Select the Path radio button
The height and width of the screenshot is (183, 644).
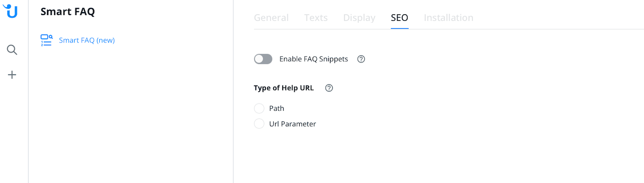259,108
